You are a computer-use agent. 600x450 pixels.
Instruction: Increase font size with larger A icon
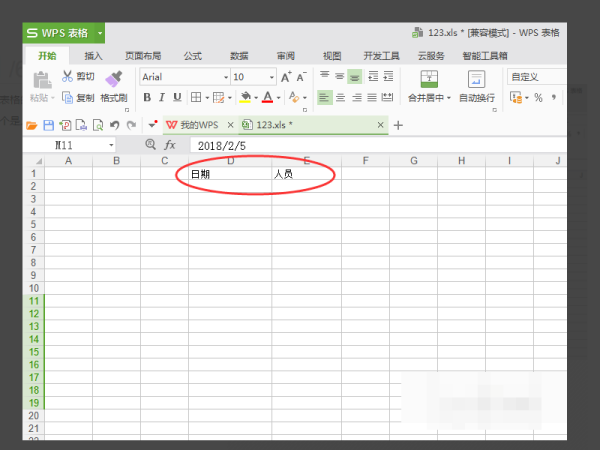pos(286,77)
